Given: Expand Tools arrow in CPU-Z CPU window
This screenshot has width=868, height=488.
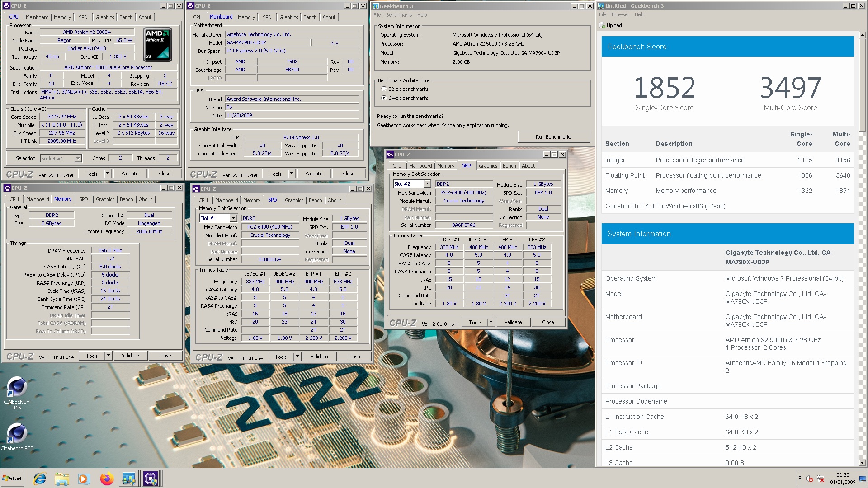Looking at the screenshot, I should [x=108, y=174].
